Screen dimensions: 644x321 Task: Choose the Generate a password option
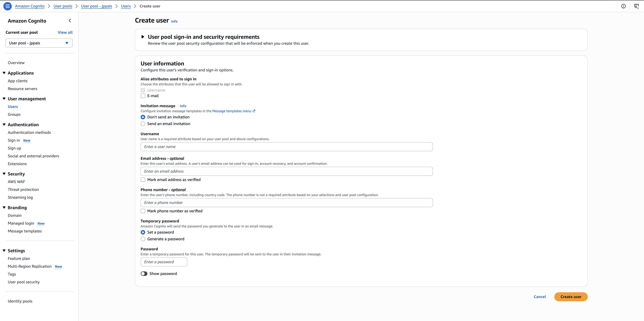[x=143, y=239]
